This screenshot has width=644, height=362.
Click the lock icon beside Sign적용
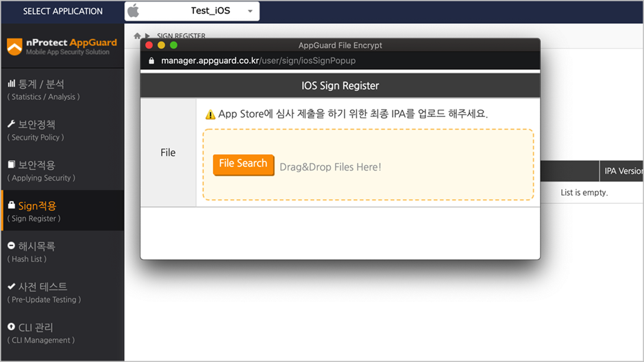tap(11, 205)
